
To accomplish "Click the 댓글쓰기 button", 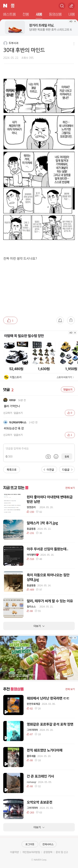I will 68,389.
